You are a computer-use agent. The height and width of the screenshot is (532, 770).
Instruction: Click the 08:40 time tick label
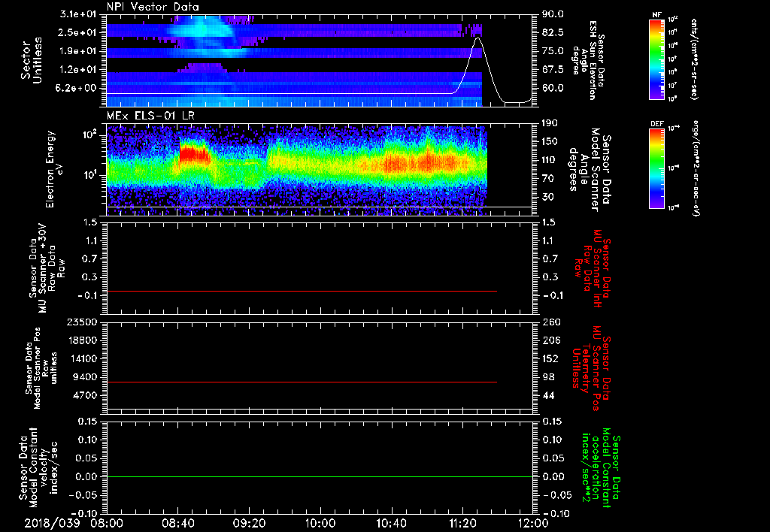click(x=177, y=523)
